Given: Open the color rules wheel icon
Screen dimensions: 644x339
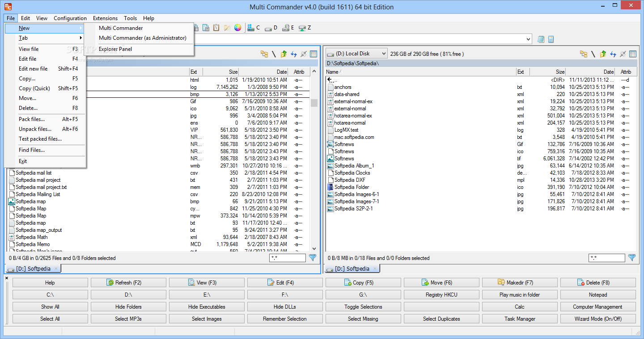Looking at the screenshot, I should coord(237,28).
